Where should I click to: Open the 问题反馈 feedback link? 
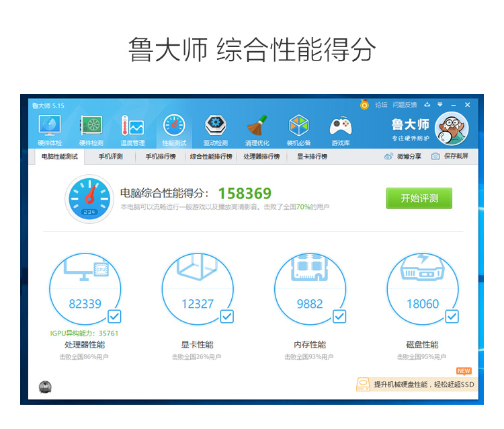[x=405, y=105]
